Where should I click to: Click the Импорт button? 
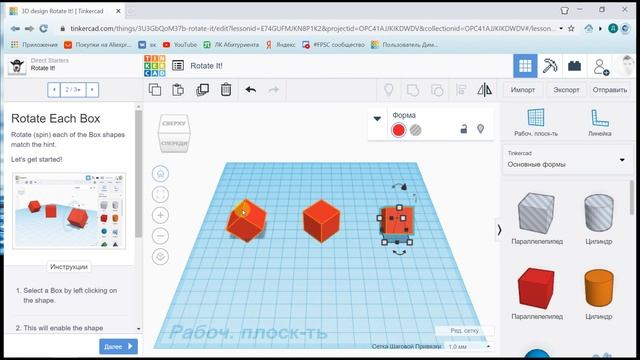(x=522, y=90)
